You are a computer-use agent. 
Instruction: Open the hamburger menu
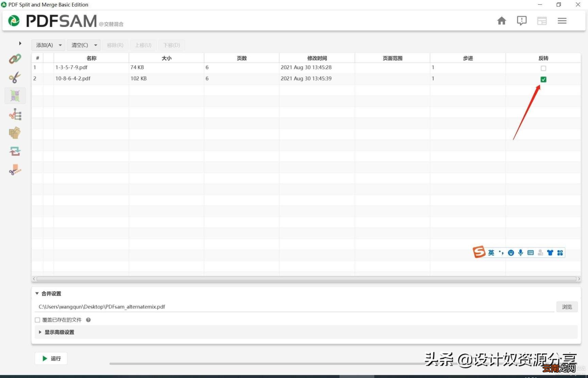[x=562, y=21]
